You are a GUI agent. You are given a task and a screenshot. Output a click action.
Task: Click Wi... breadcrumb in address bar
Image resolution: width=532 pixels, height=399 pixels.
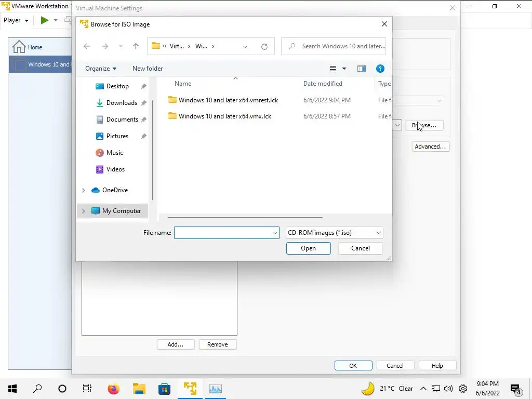coord(201,46)
